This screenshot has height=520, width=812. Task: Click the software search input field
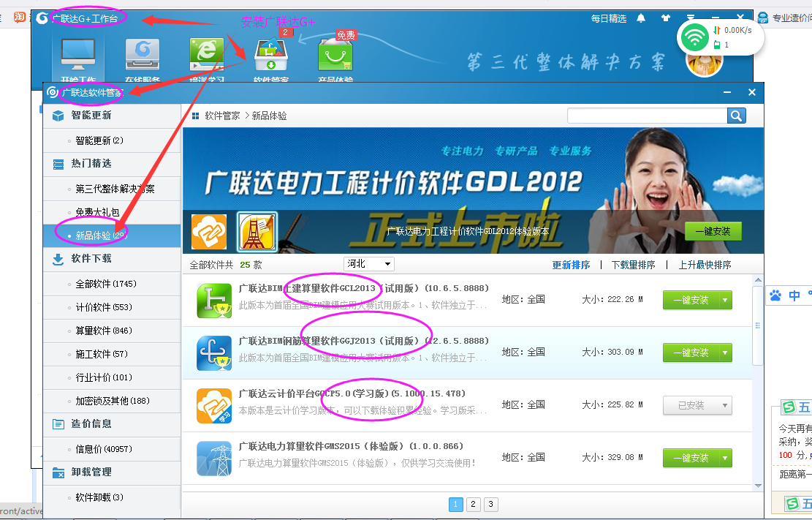coord(648,116)
